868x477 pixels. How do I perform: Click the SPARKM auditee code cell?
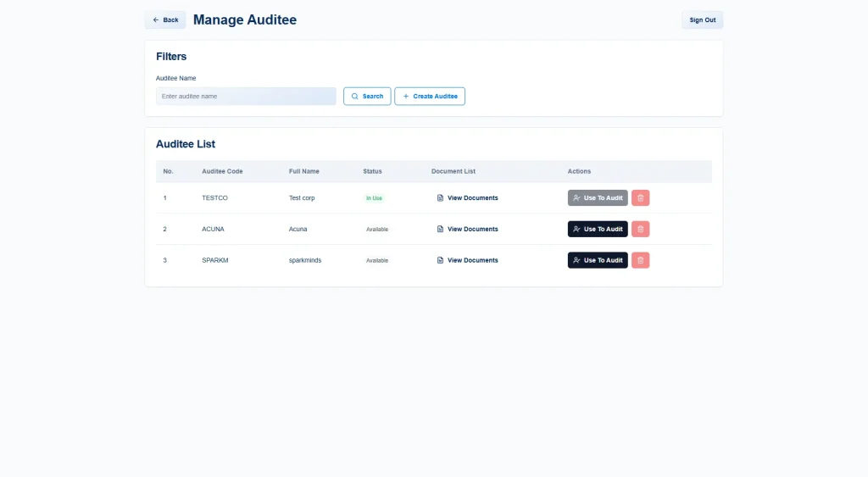pos(214,260)
